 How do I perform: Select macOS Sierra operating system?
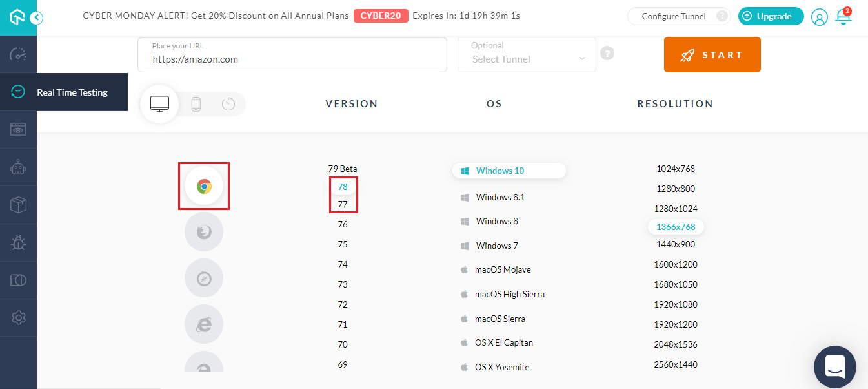[492, 319]
